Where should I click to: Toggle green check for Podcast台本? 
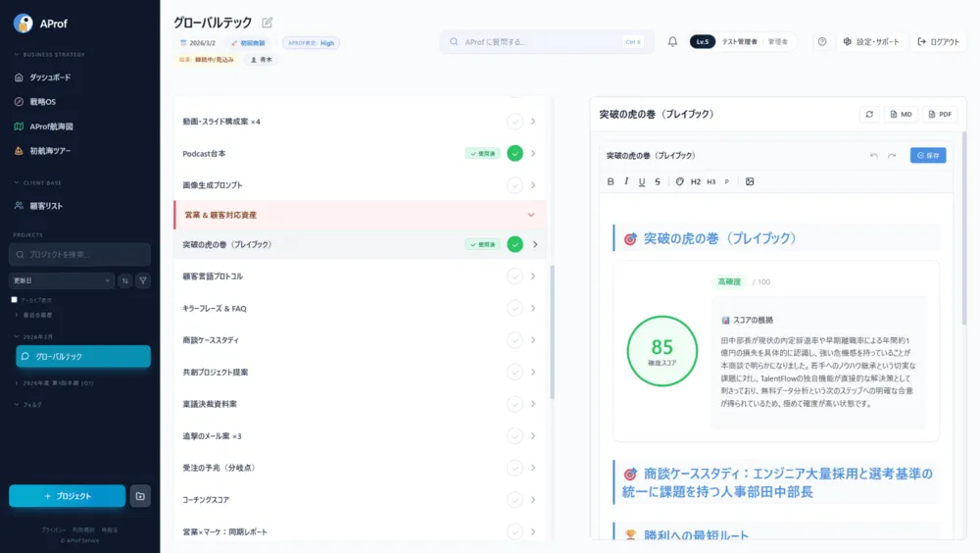pos(514,153)
